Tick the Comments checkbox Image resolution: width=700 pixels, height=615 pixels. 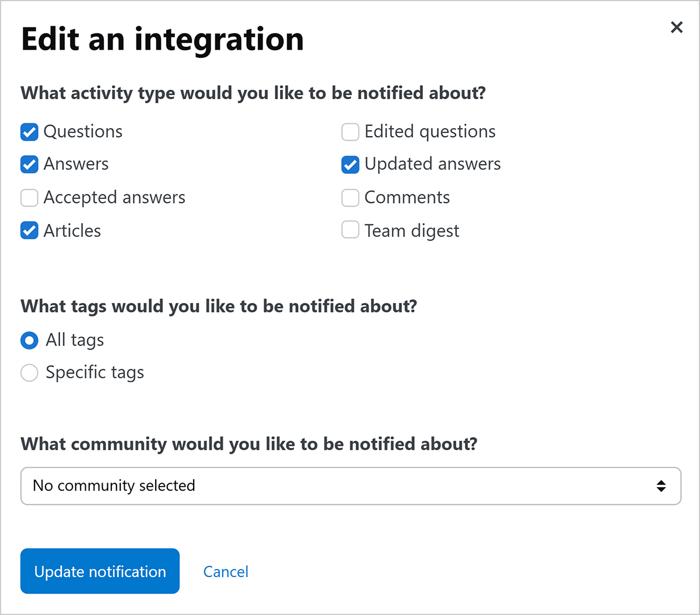(x=350, y=198)
